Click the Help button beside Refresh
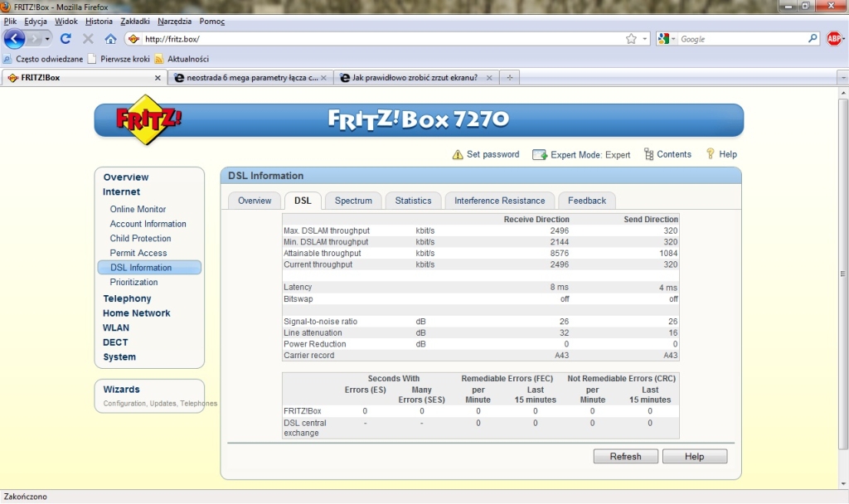Image resolution: width=849 pixels, height=504 pixels. coord(694,457)
